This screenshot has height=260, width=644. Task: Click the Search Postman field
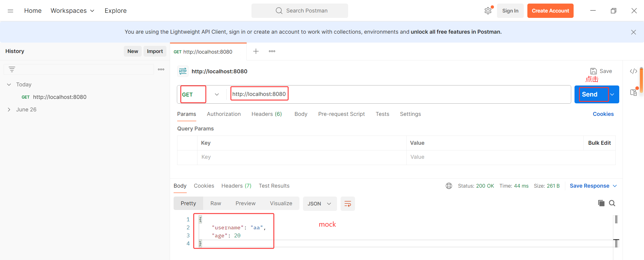click(x=300, y=11)
